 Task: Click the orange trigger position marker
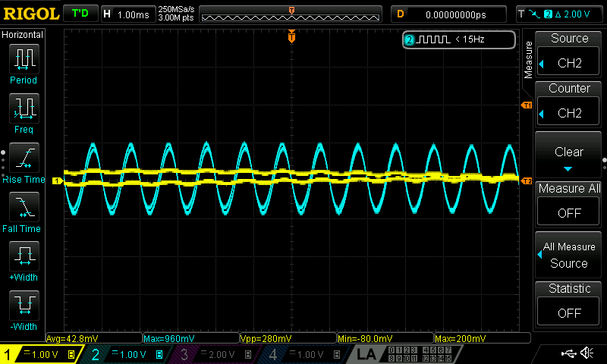(291, 37)
